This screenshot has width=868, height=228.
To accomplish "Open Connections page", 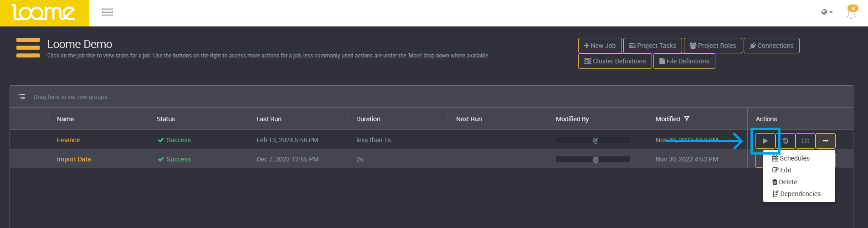I will tap(771, 46).
